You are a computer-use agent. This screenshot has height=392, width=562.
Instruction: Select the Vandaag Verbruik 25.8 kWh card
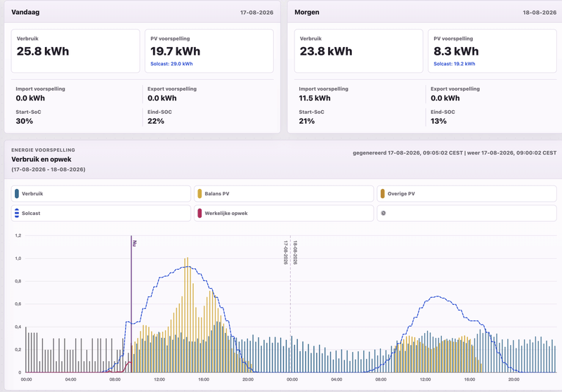click(75, 51)
